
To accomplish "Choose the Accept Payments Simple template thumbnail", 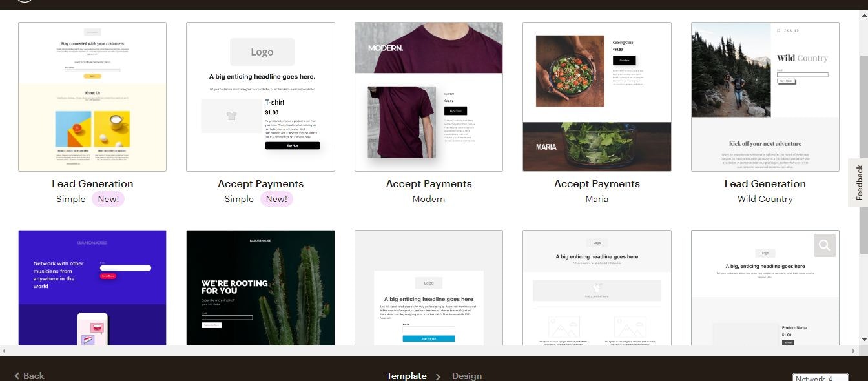I will [260, 97].
